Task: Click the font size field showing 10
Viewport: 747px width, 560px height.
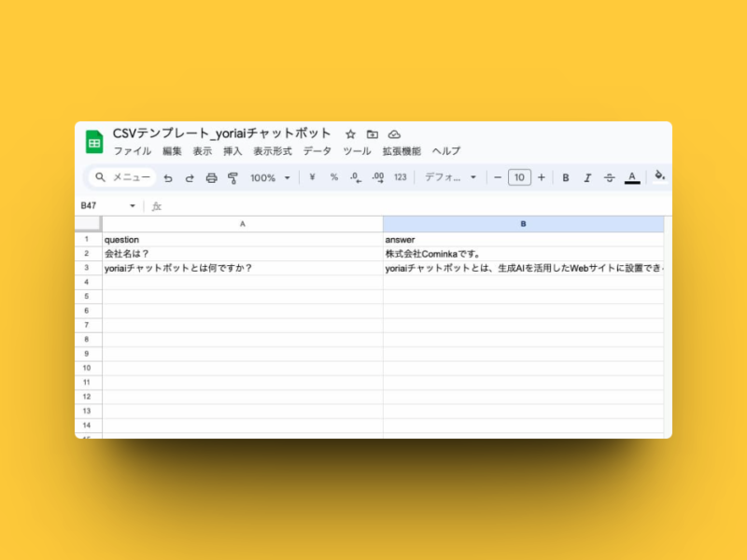Action: tap(519, 177)
